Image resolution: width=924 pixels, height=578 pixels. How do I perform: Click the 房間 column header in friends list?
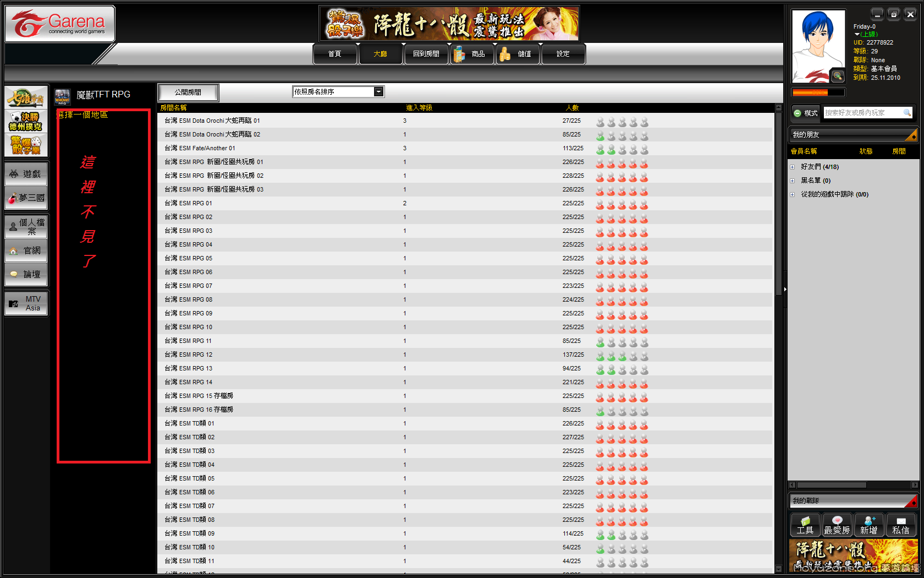point(899,151)
